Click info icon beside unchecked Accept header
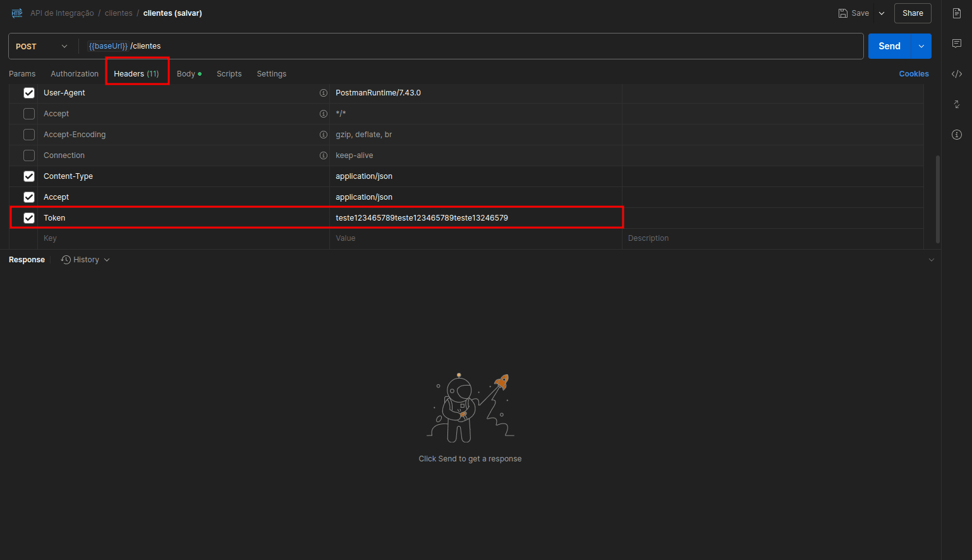This screenshot has height=560, width=972. coord(324,114)
